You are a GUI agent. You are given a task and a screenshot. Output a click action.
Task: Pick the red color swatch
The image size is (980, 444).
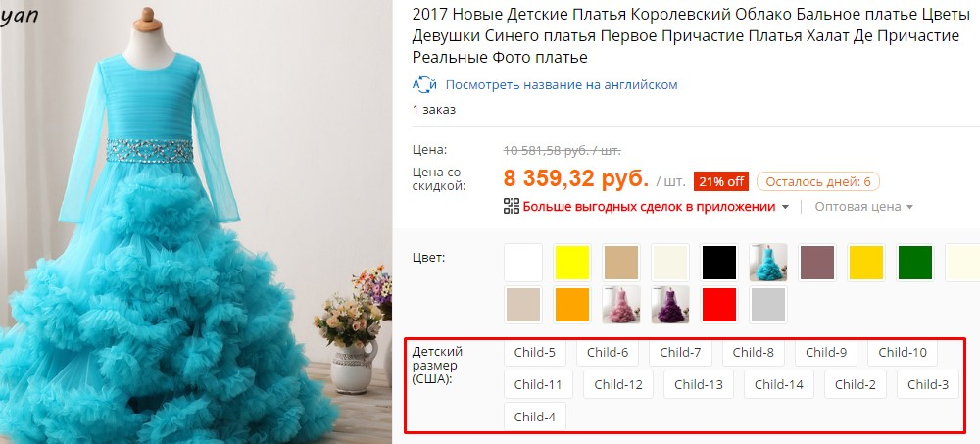tap(719, 305)
